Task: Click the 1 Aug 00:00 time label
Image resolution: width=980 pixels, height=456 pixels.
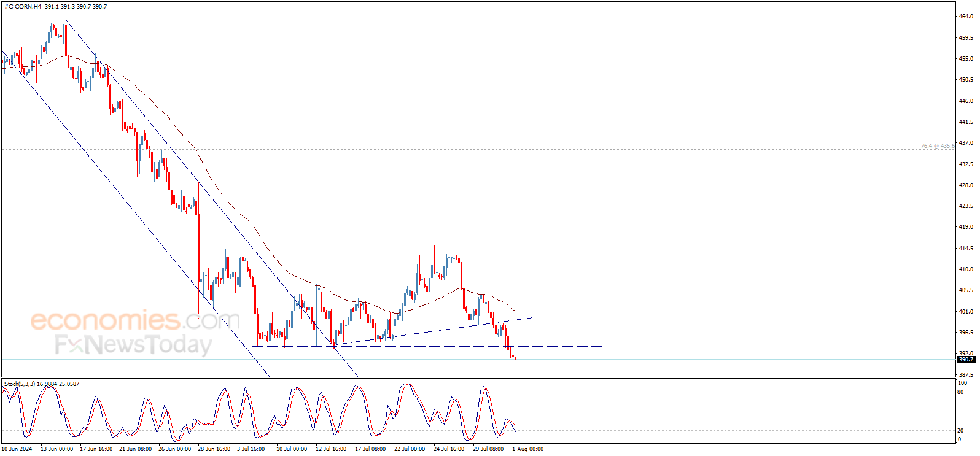Action: [x=528, y=449]
